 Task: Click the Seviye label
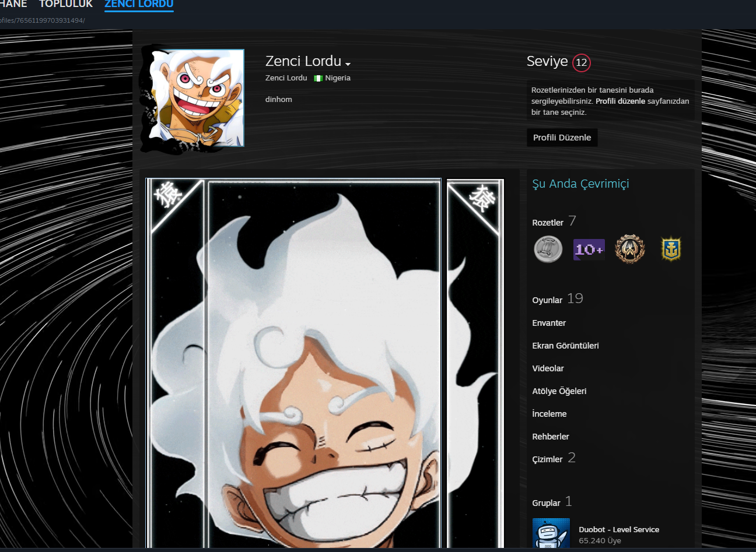click(547, 61)
